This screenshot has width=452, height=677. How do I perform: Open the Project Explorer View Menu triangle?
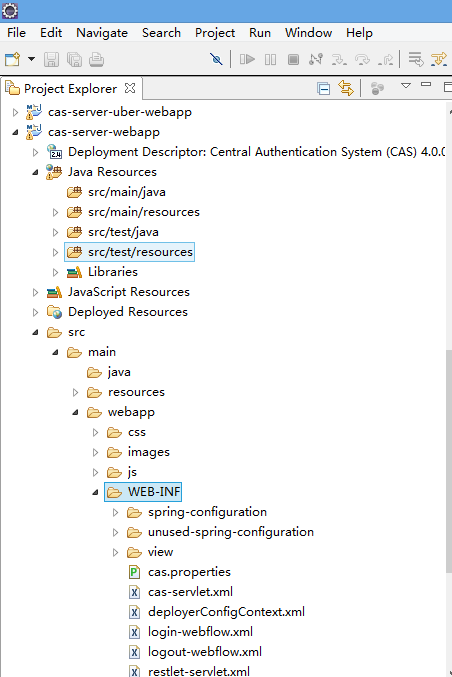[406, 85]
